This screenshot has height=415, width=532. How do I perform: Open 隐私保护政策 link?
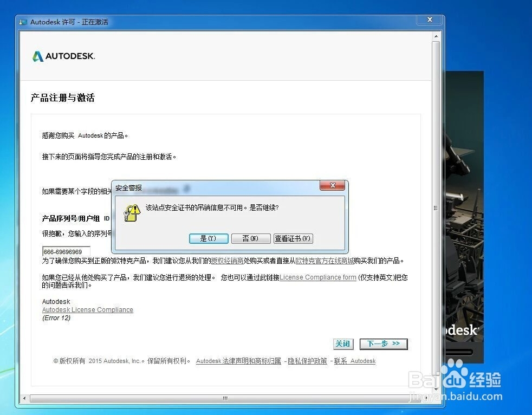tap(307, 361)
